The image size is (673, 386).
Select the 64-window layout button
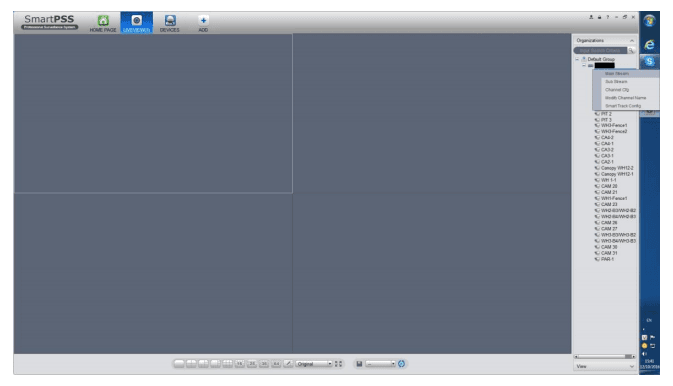coord(276,364)
